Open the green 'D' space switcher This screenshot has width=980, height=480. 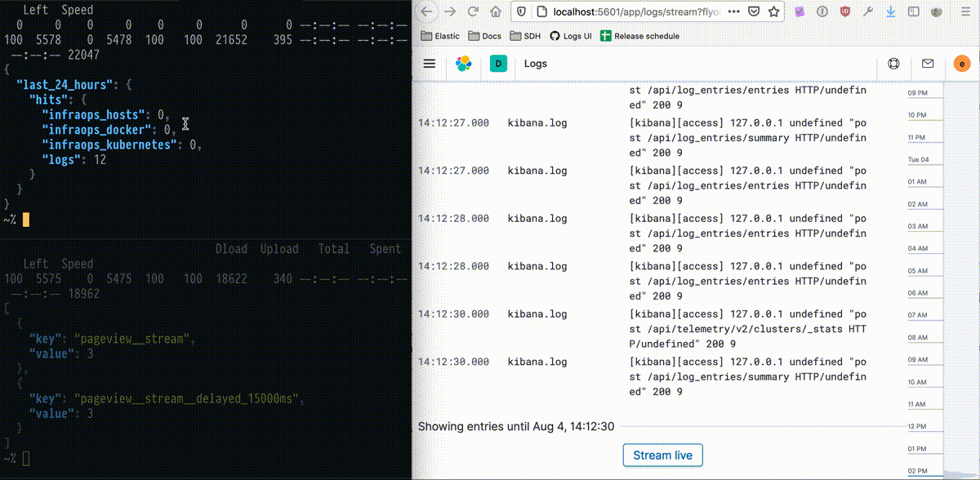tap(498, 63)
